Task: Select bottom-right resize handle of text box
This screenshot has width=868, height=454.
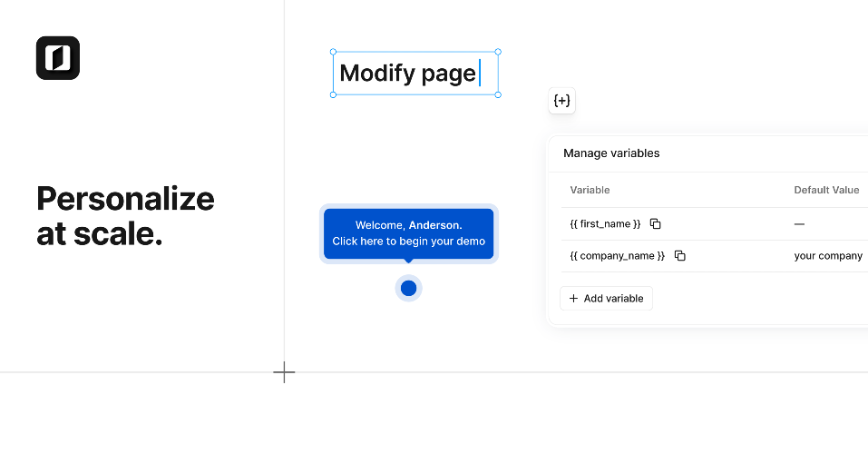Action: pyautogui.click(x=498, y=94)
